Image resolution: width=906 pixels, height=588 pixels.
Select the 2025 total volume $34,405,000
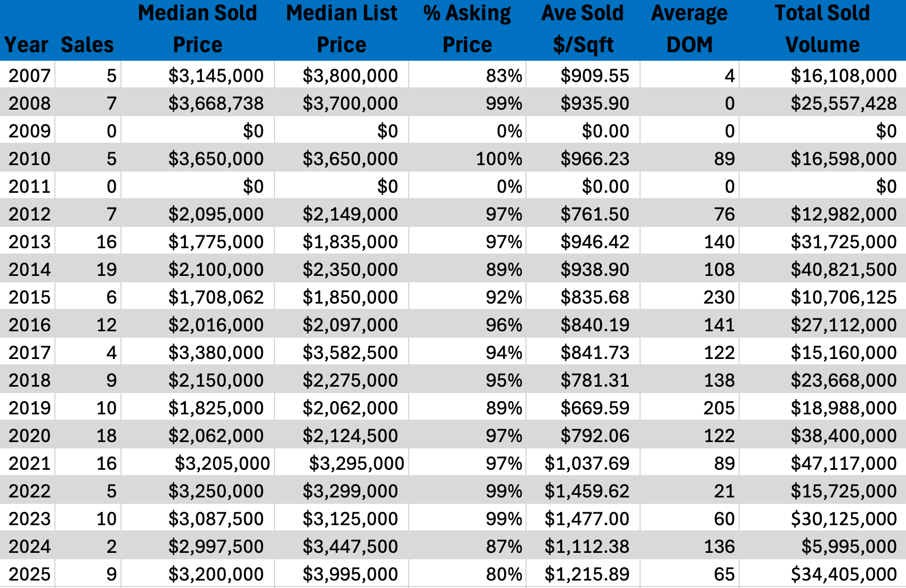point(844,574)
